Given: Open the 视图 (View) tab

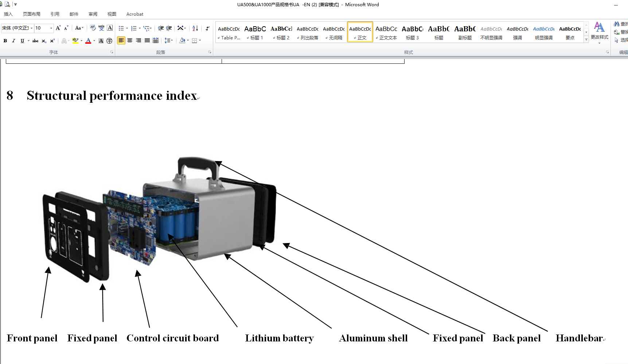Looking at the screenshot, I should pos(112,14).
